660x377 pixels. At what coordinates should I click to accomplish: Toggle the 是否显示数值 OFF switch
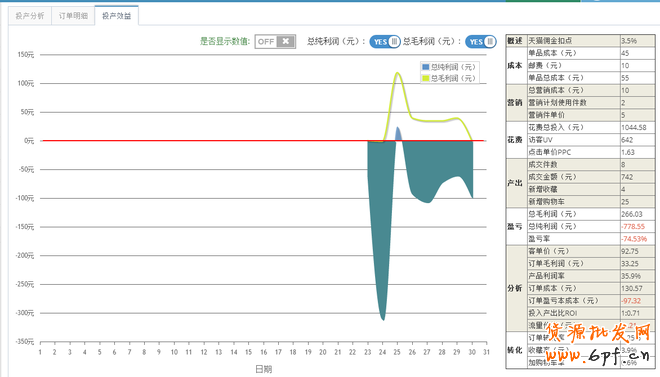[275, 41]
